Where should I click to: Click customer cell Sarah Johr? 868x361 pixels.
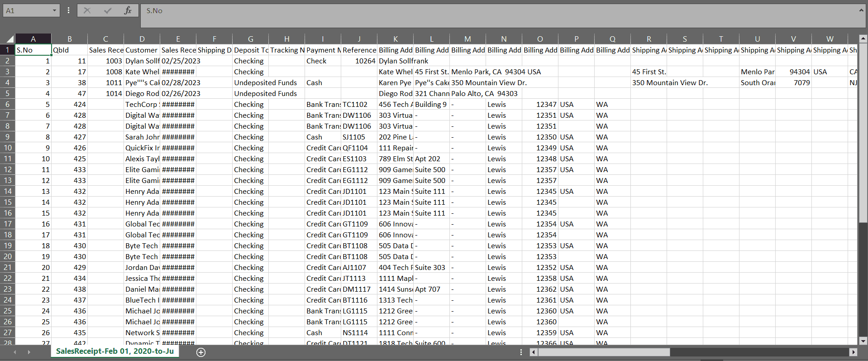[x=142, y=137]
